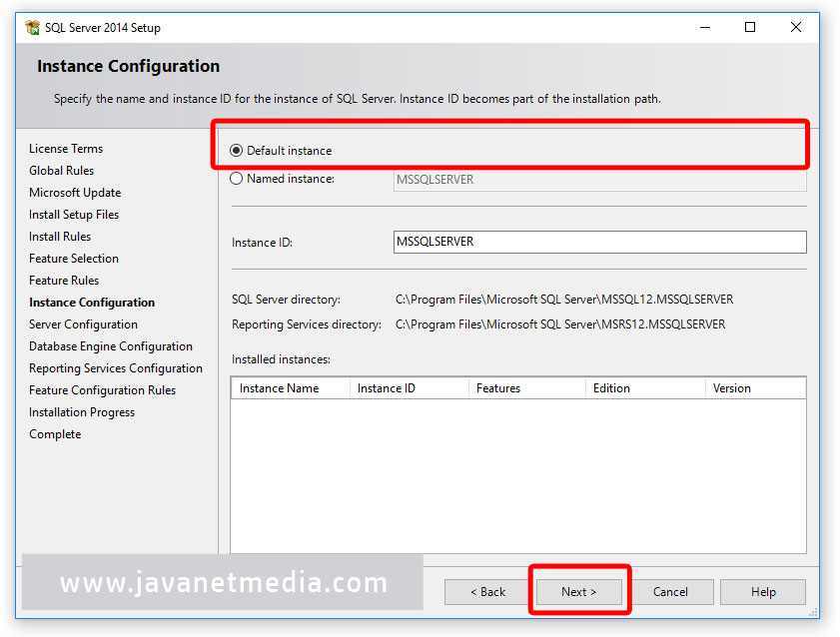This screenshot has height=637, width=840.
Task: Select Feature Selection step
Action: coord(74,258)
